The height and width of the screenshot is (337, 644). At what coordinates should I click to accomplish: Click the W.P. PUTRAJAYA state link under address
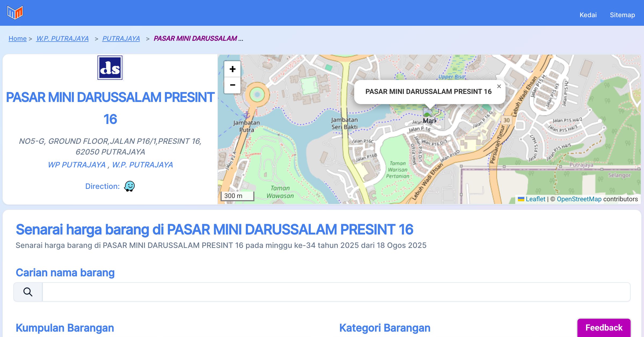pos(142,165)
